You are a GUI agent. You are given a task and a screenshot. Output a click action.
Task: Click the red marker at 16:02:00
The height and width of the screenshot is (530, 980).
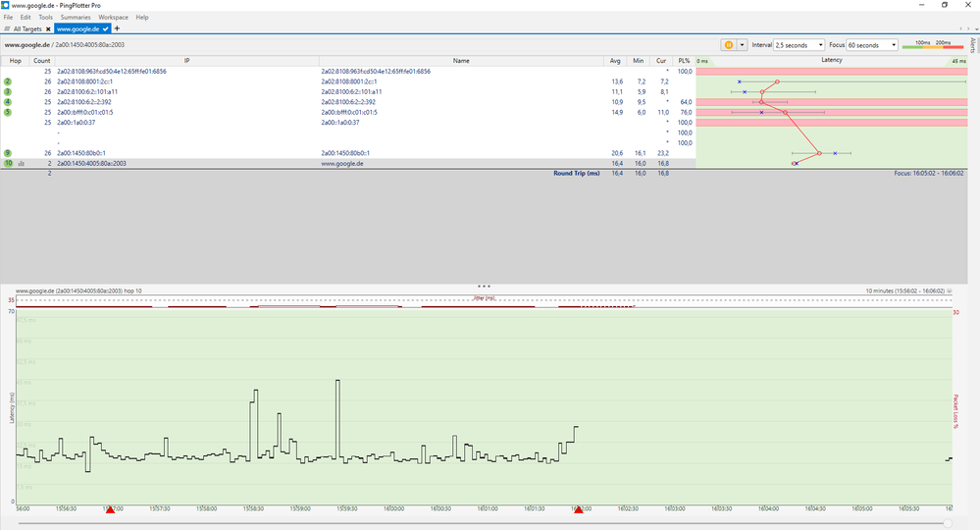pos(579,510)
